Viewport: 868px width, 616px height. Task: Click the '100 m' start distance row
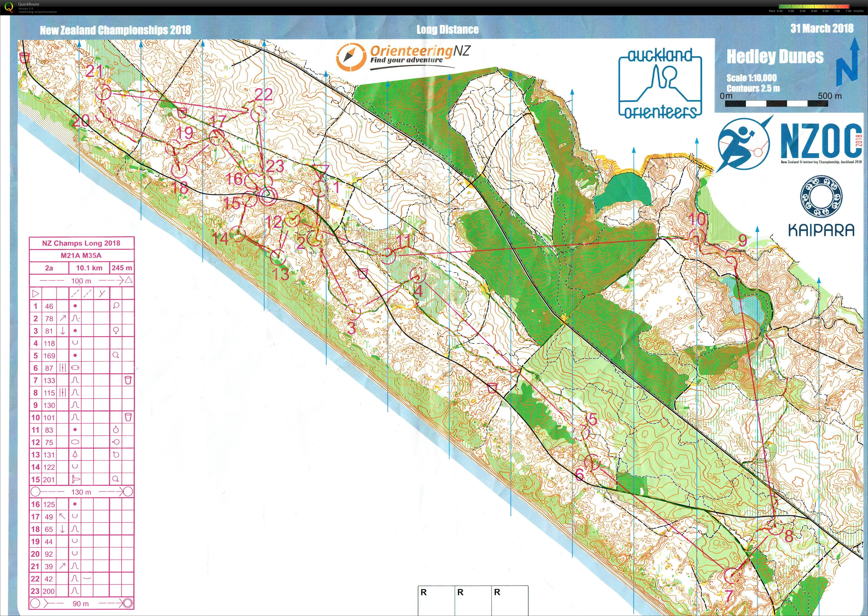pyautogui.click(x=81, y=281)
